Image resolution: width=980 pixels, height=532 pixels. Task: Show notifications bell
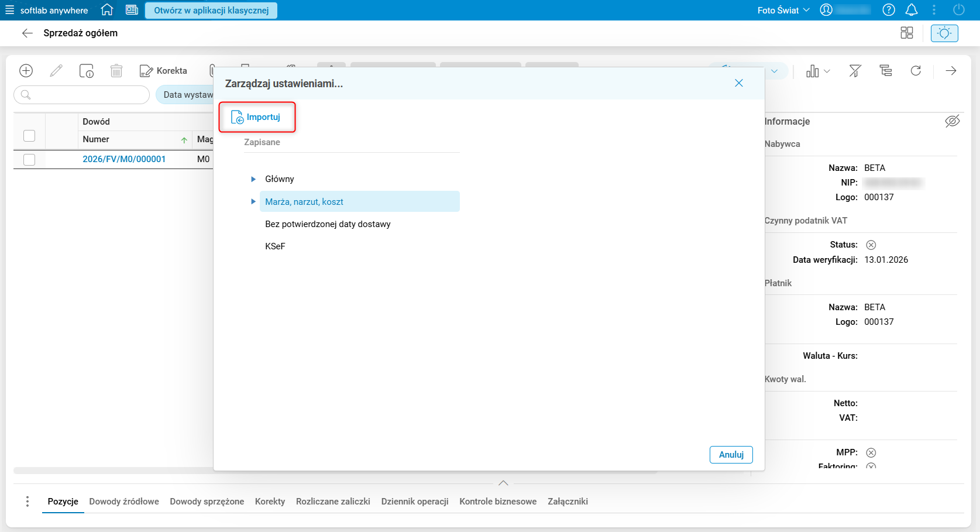coord(912,10)
